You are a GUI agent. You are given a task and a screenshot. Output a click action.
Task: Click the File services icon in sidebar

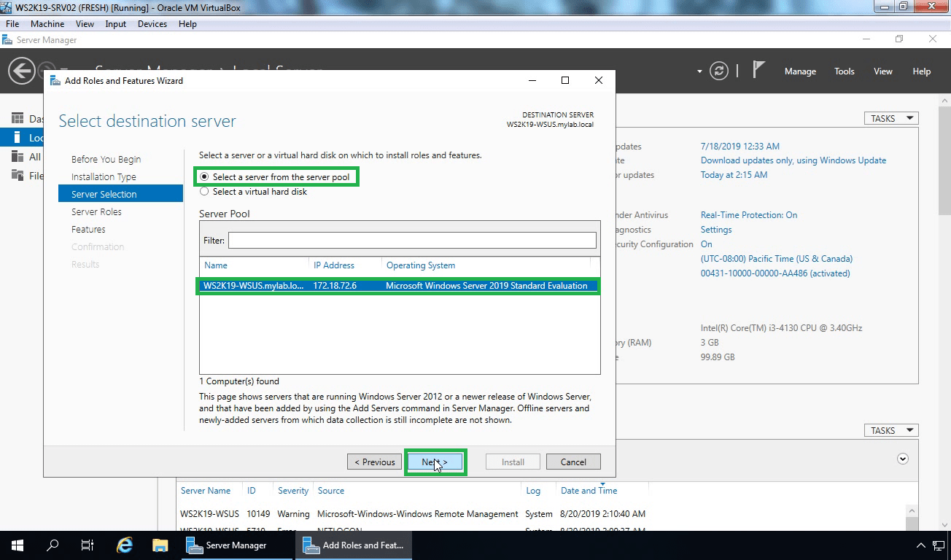point(17,175)
